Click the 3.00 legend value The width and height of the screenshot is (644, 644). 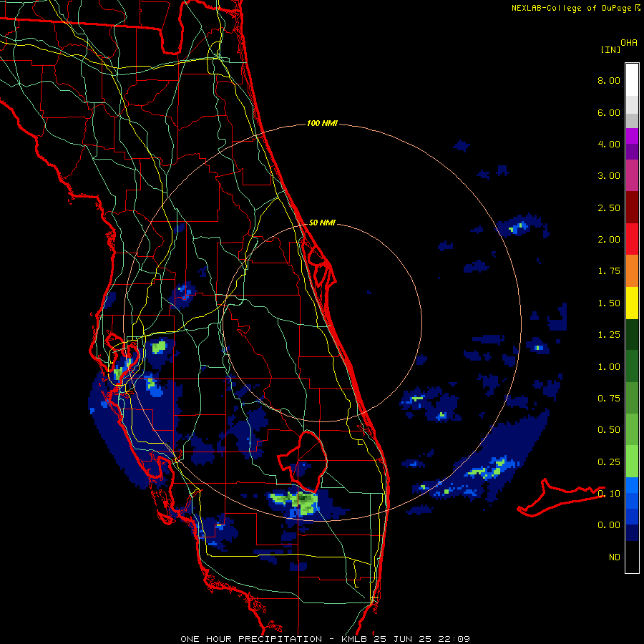(609, 176)
